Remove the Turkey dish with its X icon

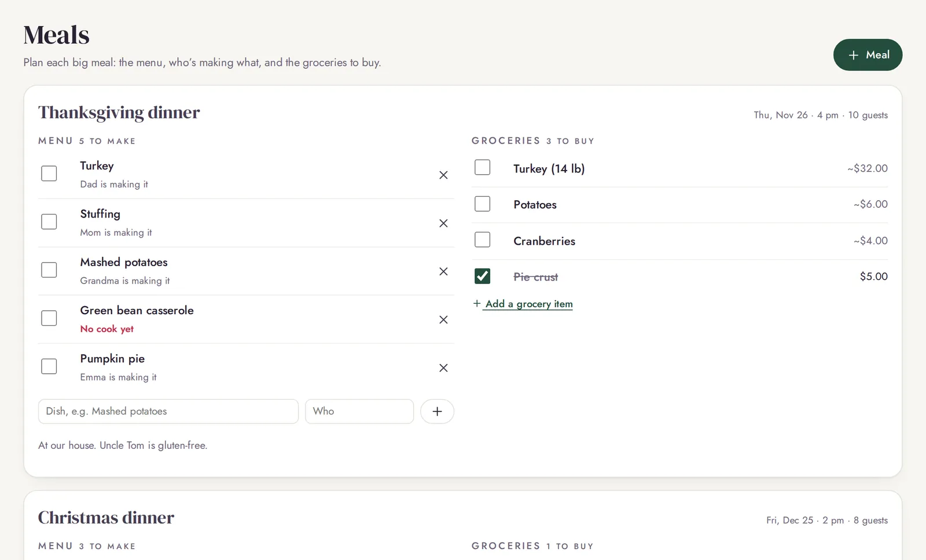(443, 175)
